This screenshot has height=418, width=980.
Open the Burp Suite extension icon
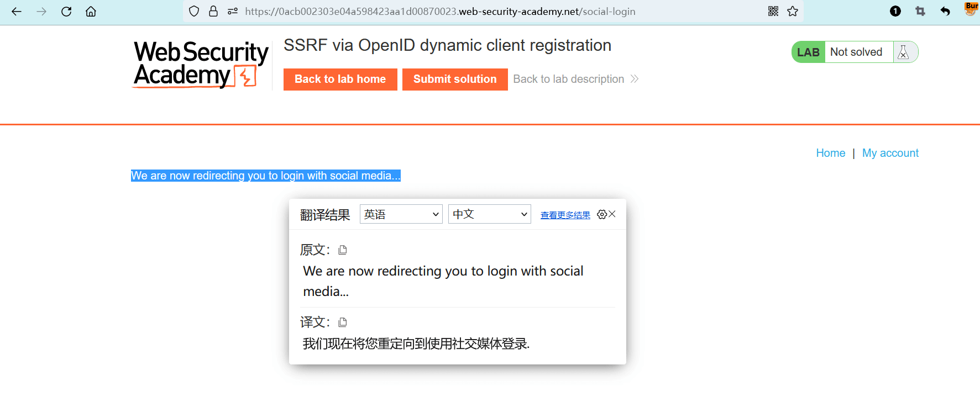(971, 9)
